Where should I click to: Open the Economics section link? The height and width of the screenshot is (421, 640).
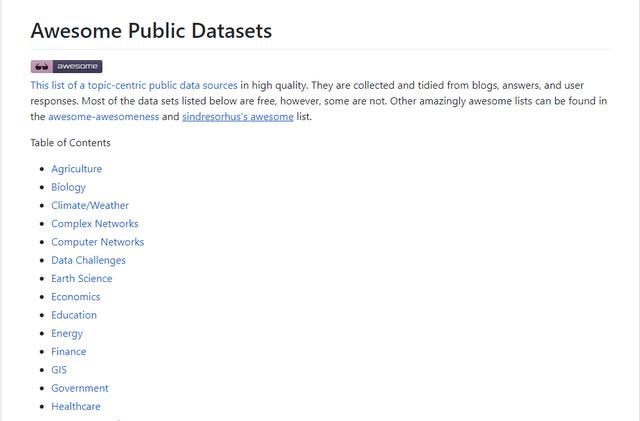pyautogui.click(x=76, y=297)
